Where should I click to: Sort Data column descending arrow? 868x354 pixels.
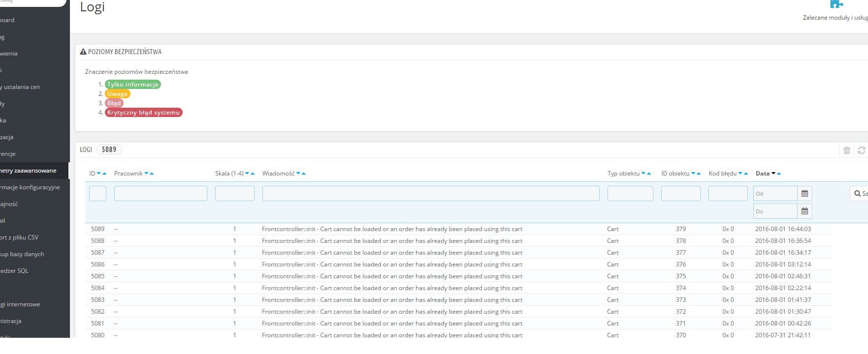click(773, 174)
